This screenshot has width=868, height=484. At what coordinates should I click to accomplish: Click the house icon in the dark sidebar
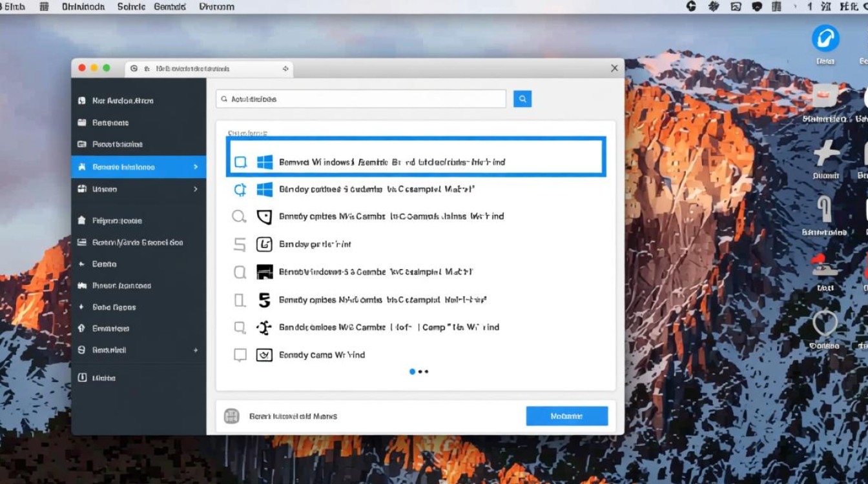click(81, 221)
